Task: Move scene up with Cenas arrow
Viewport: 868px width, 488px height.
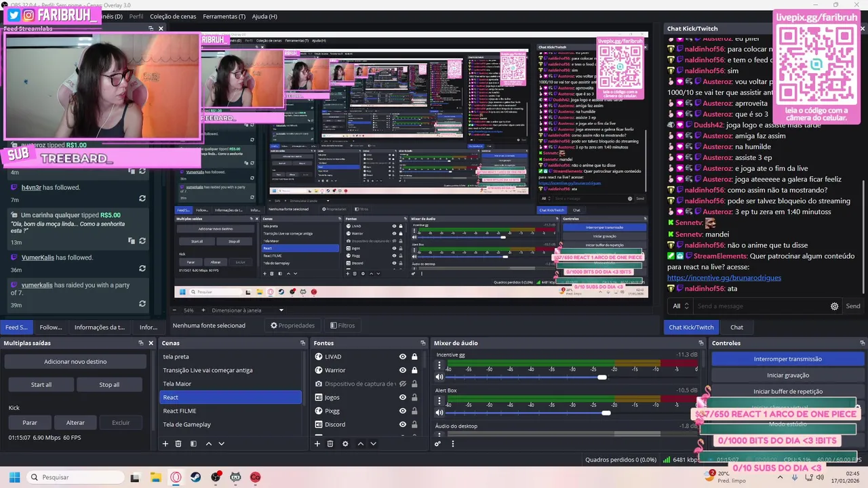Action: point(209,444)
